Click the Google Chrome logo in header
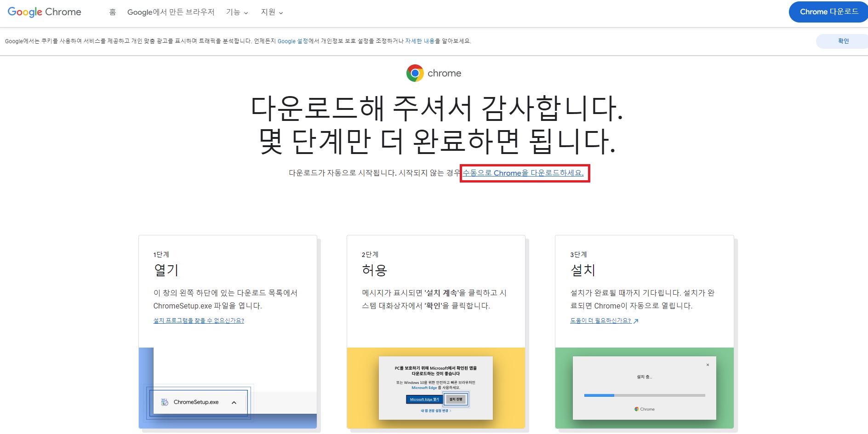 44,12
